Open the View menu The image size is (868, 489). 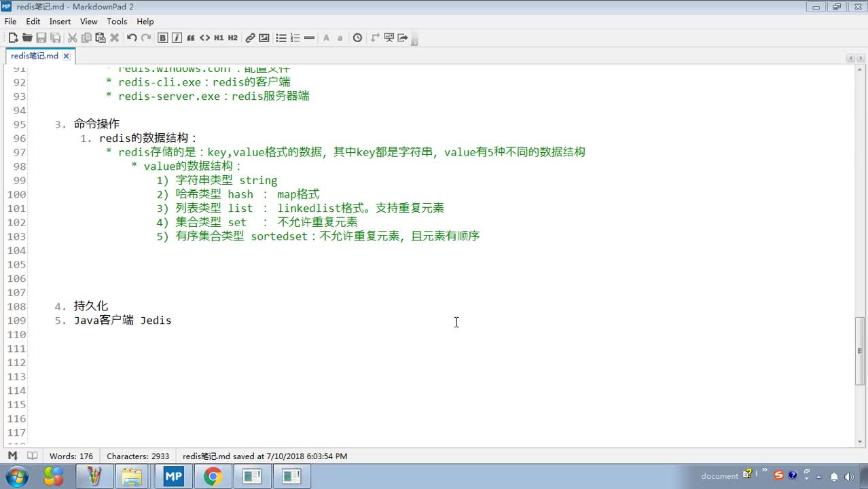(x=89, y=22)
